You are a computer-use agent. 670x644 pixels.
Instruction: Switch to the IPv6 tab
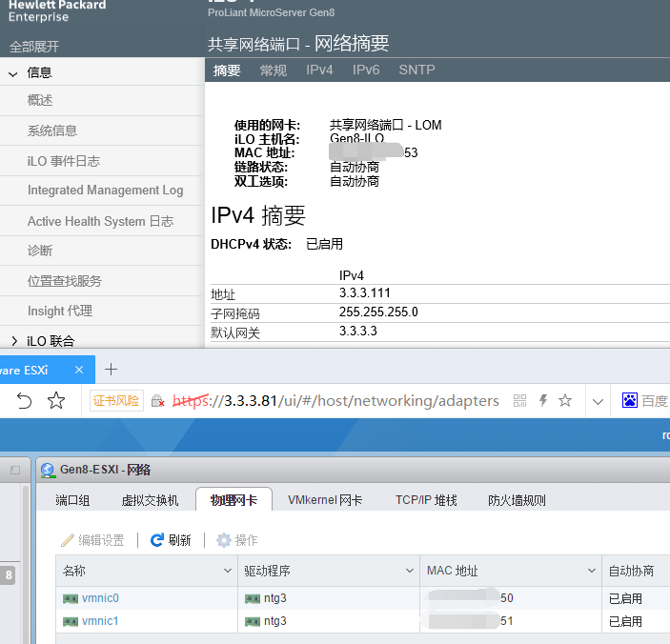(x=366, y=70)
